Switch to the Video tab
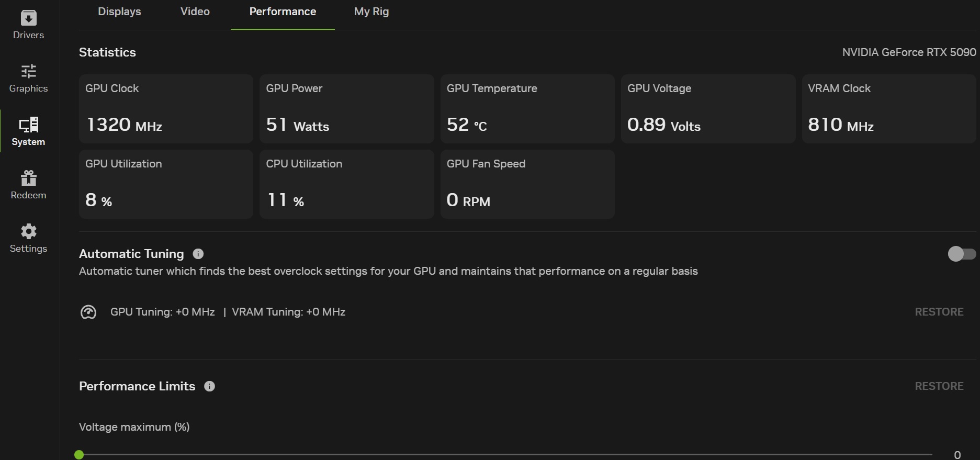Image resolution: width=980 pixels, height=460 pixels. click(195, 12)
